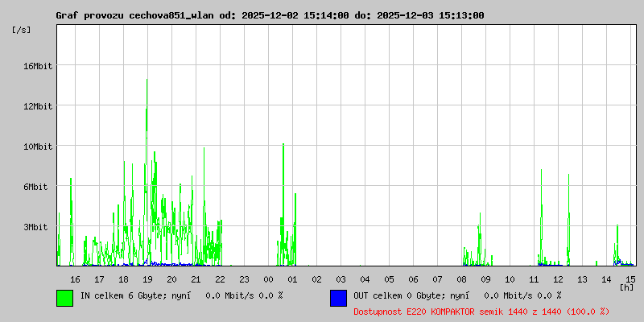Click the '6Mbit' y-axis label

35,187
